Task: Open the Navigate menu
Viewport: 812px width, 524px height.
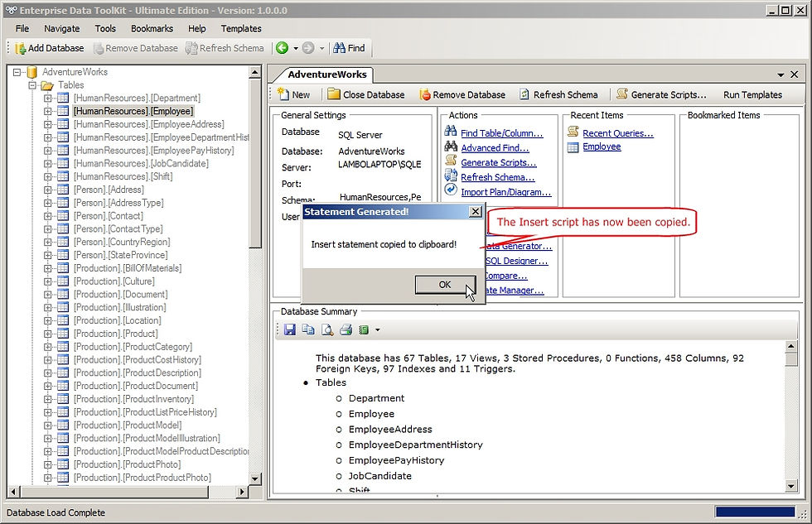Action: tap(61, 28)
